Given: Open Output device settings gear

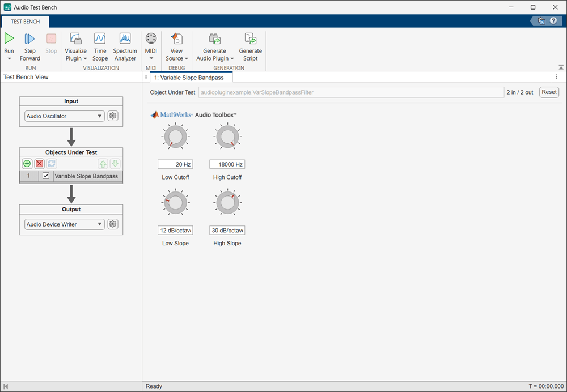Looking at the screenshot, I should 113,224.
